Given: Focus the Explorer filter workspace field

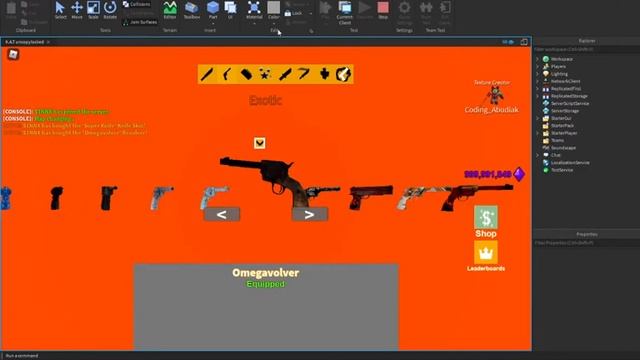Looking at the screenshot, I should point(586,49).
